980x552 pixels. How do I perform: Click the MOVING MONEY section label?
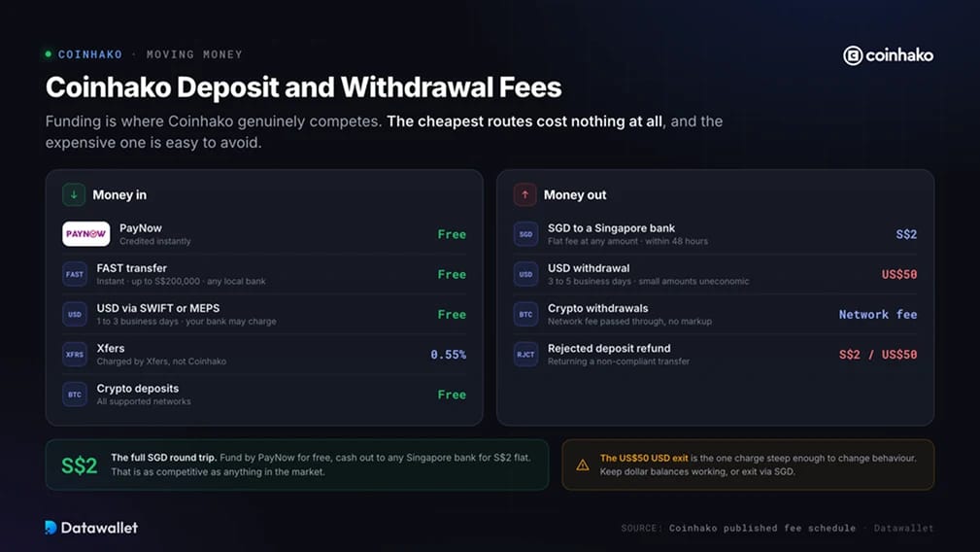(194, 54)
